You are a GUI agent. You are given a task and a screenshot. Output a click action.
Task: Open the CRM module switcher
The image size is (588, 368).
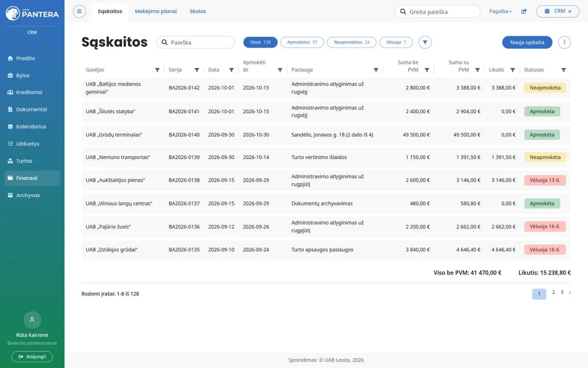pyautogui.click(x=558, y=11)
